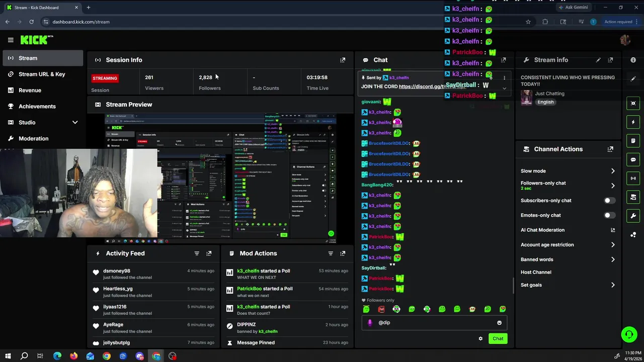Click the wrench icon in right sidebar
Image resolution: width=644 pixels, height=362 pixels.
633,216
